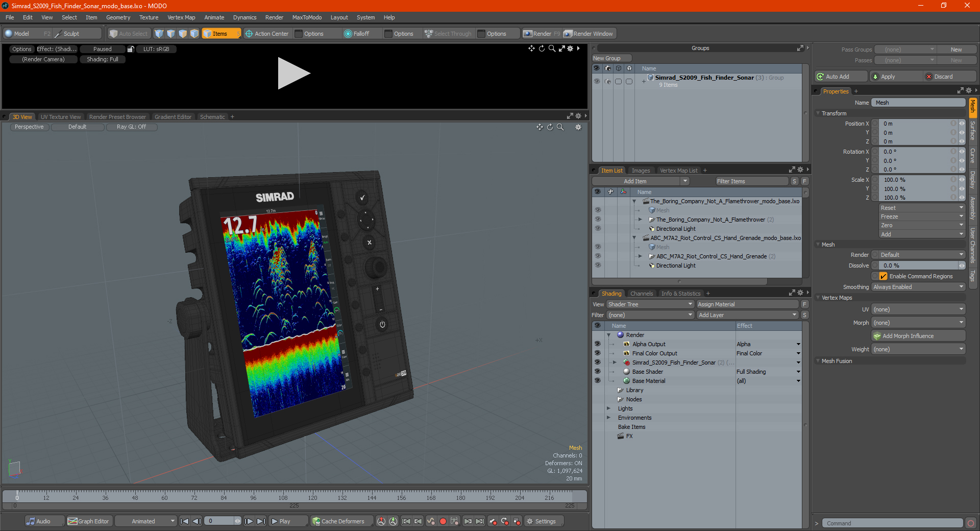Open the Texture menu
This screenshot has height=531, width=980.
click(x=149, y=17)
